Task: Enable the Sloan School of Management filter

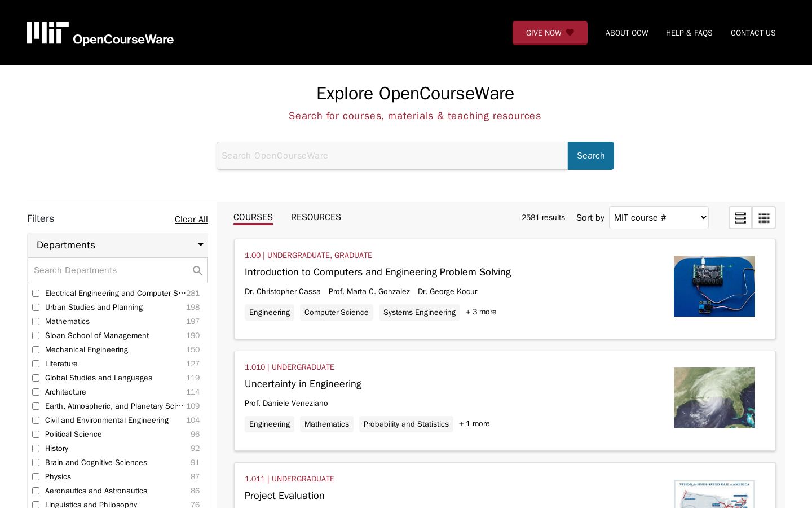Action: [x=36, y=336]
